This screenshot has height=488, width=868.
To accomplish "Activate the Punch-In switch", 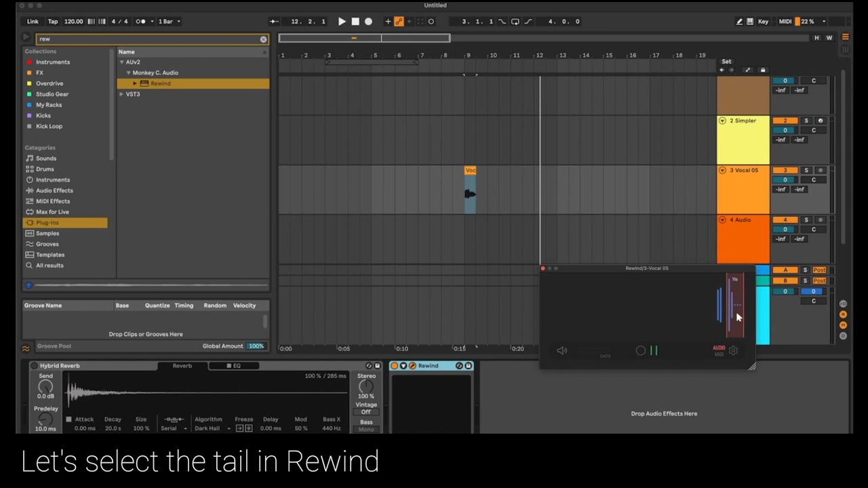I will [x=502, y=22].
